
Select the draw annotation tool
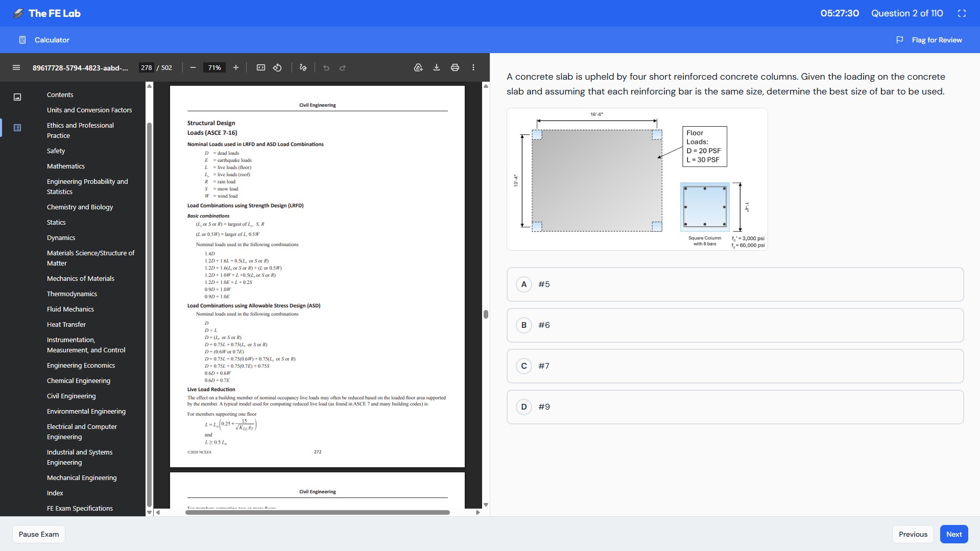[303, 67]
